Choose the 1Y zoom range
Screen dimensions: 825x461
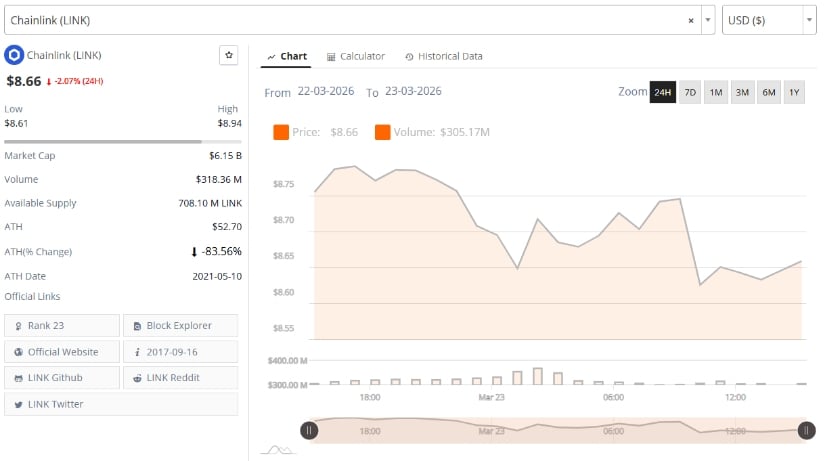point(794,92)
